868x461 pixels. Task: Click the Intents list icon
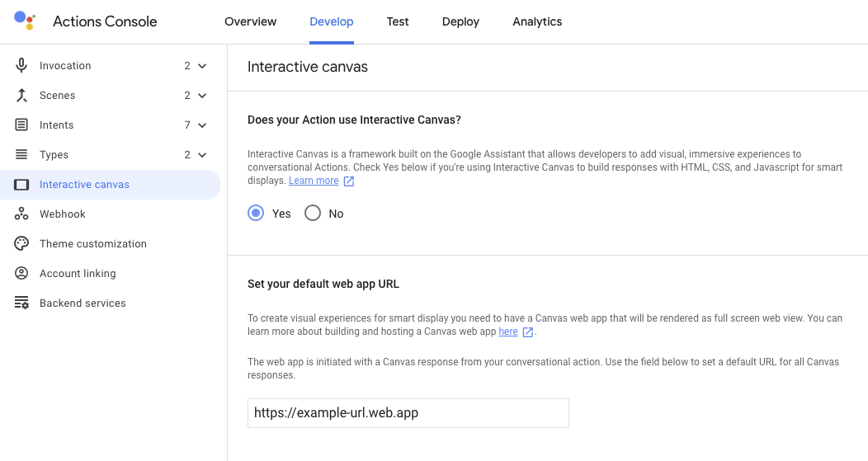21,125
